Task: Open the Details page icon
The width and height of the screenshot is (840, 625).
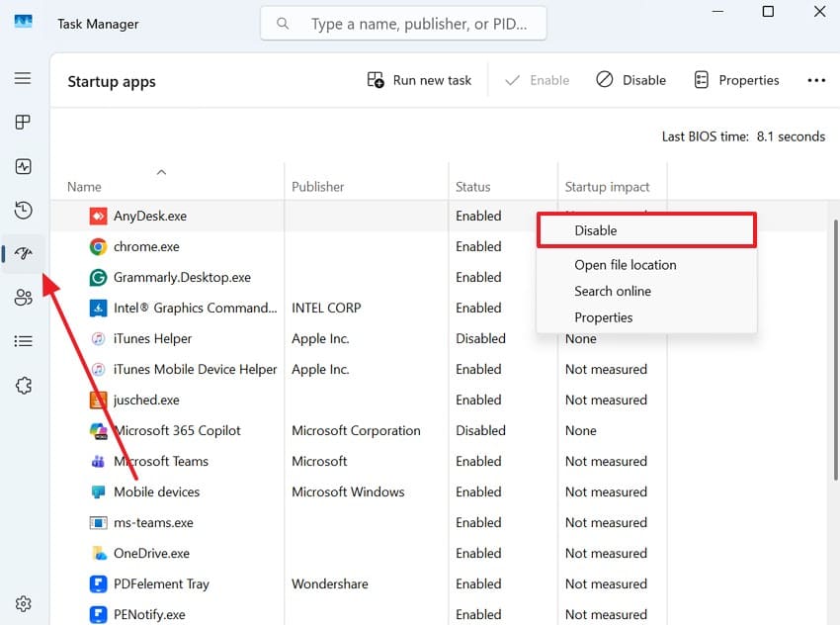Action: click(x=23, y=341)
